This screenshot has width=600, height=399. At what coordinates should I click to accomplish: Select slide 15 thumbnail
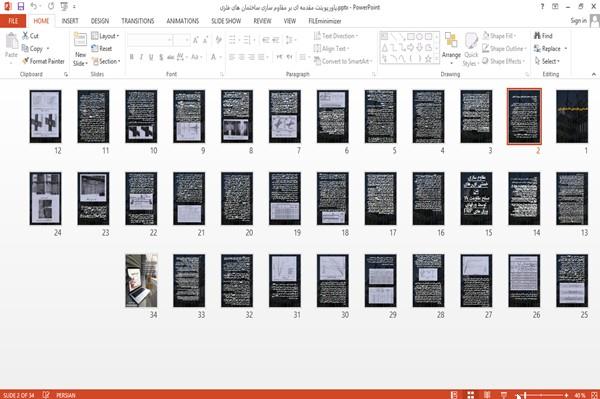[x=476, y=198]
